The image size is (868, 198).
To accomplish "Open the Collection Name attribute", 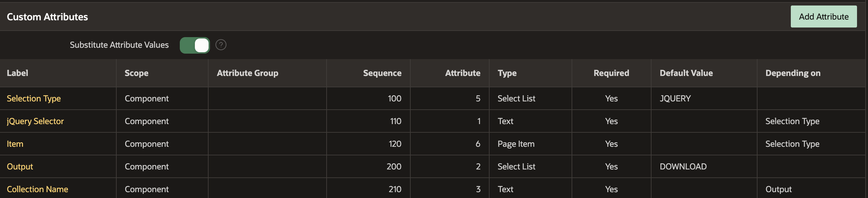I will pos(37,189).
